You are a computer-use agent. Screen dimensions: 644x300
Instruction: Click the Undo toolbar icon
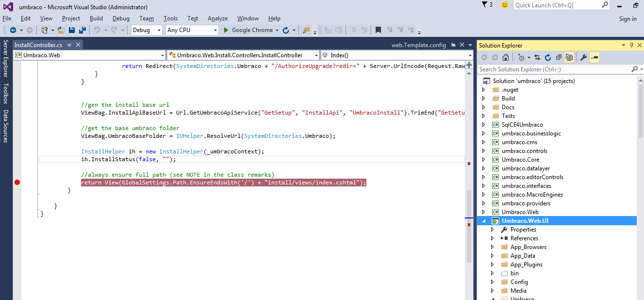click(x=97, y=30)
